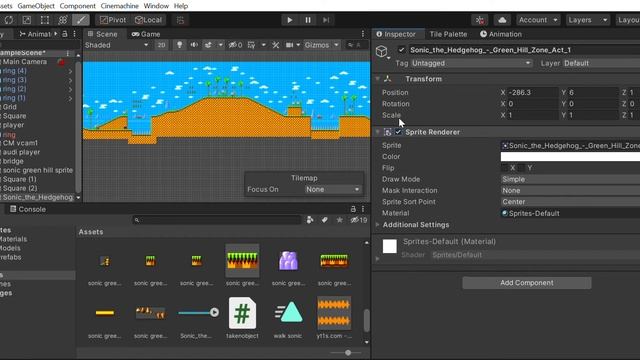Screen dimensions: 640x360
Task: Lock the Hierarchy panel
Action: click(x=65, y=34)
